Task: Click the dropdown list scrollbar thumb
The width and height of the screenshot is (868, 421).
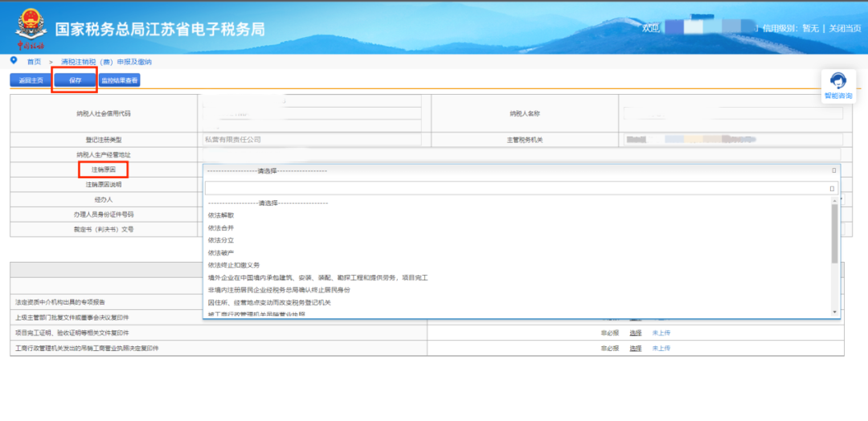Action: (835, 235)
